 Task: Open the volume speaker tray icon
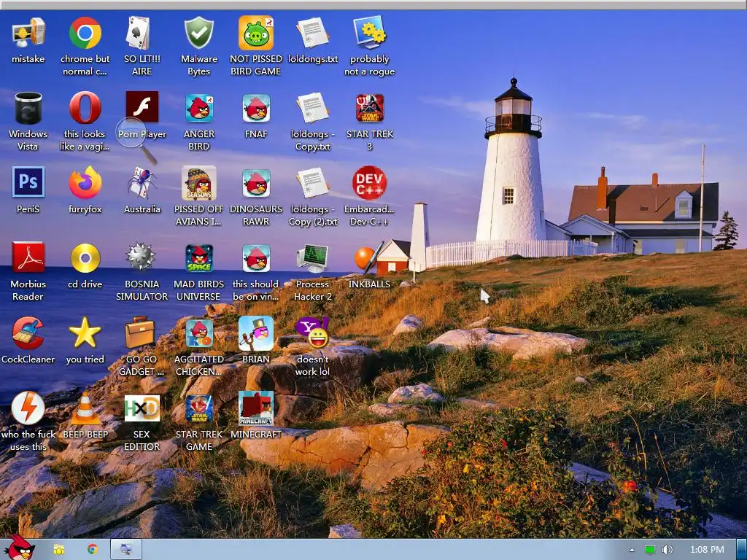[667, 550]
